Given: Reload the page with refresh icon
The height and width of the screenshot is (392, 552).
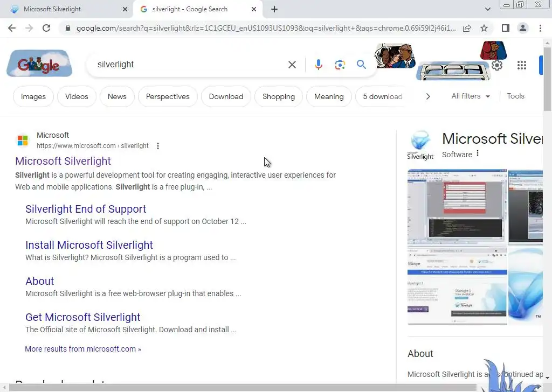Looking at the screenshot, I should point(46,28).
